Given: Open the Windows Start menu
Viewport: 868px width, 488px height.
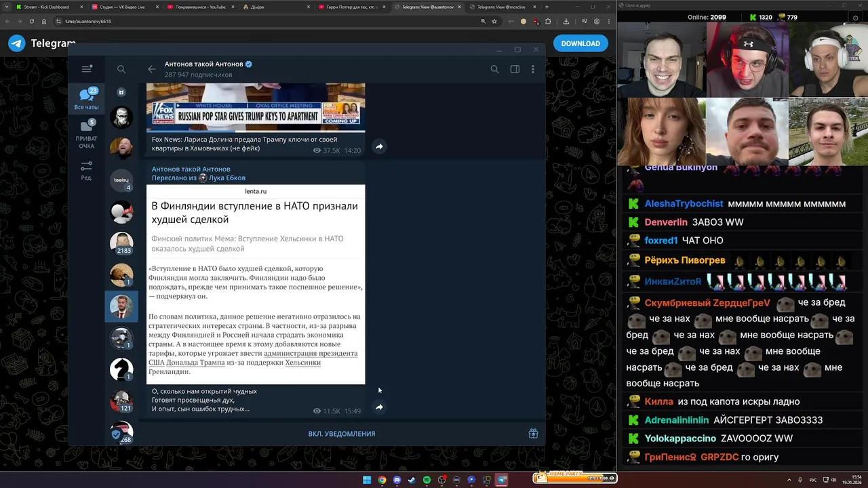Looking at the screenshot, I should coord(367,480).
